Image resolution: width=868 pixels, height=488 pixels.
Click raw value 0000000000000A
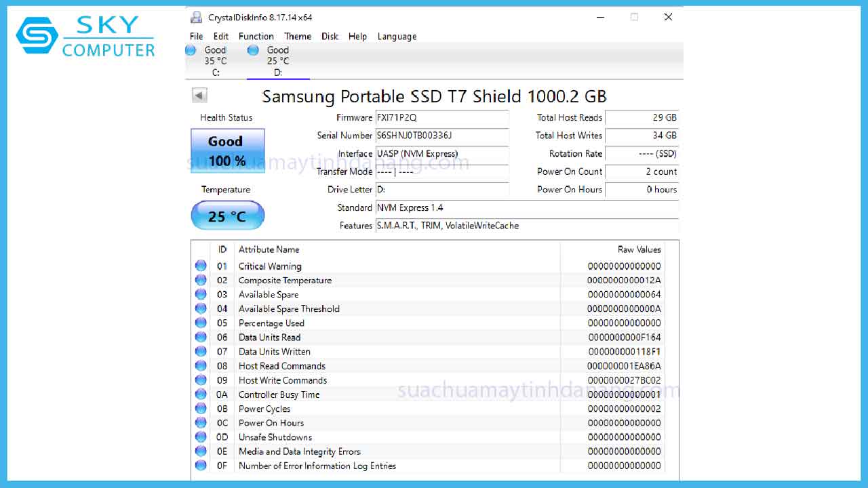(624, 309)
